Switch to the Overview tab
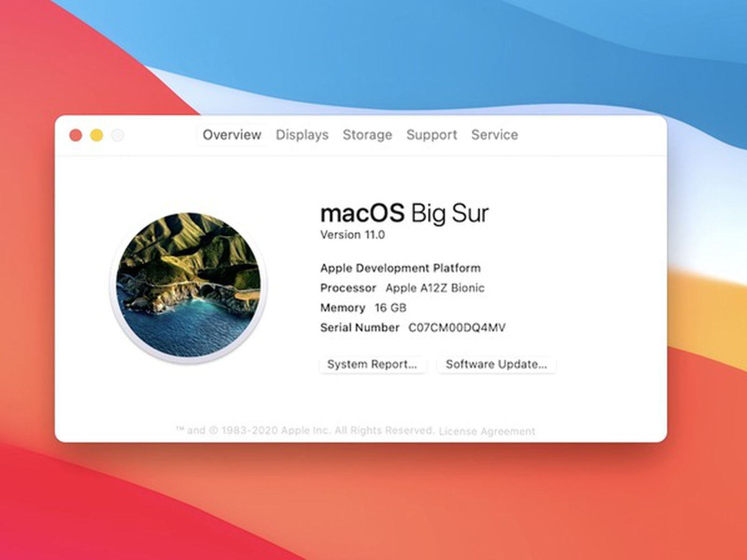Screen dimensions: 747x560 [x=232, y=135]
